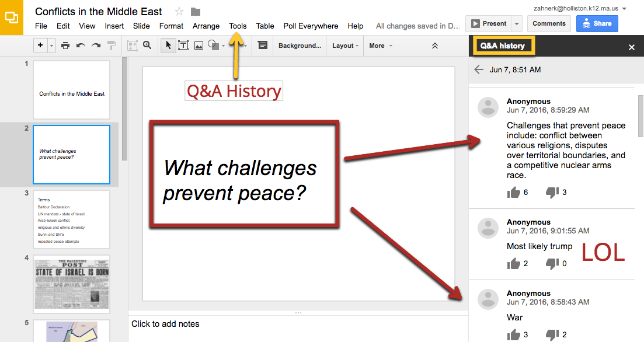The height and width of the screenshot is (342, 644).
Task: Thumbs up the 'War' answer
Action: [x=513, y=334]
